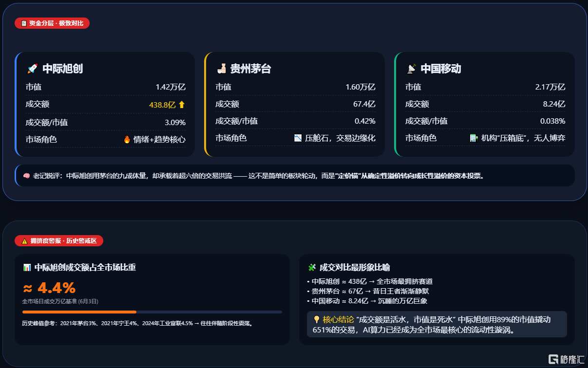Click the yellow up arrow next to 438.8亿
The image size is (588, 368).
pos(182,104)
